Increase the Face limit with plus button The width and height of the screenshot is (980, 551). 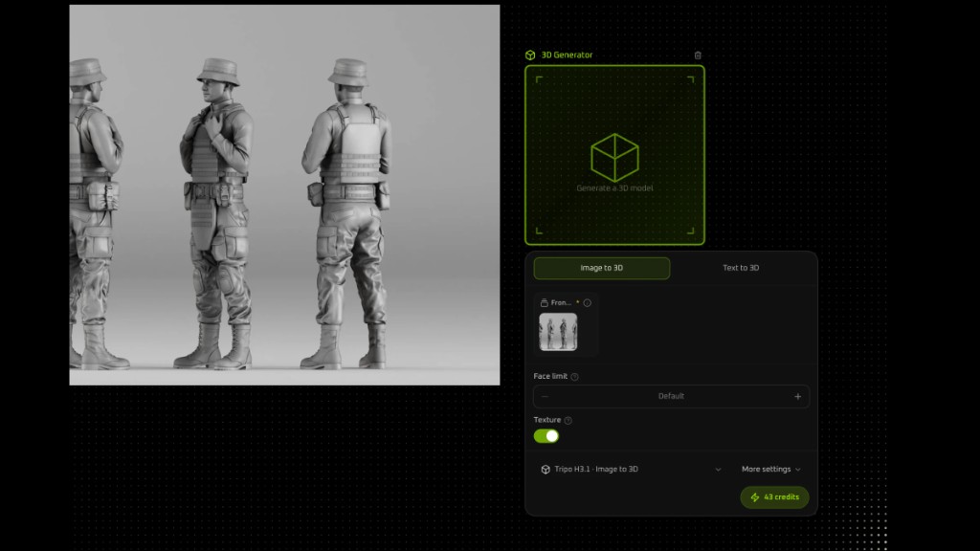click(x=797, y=397)
